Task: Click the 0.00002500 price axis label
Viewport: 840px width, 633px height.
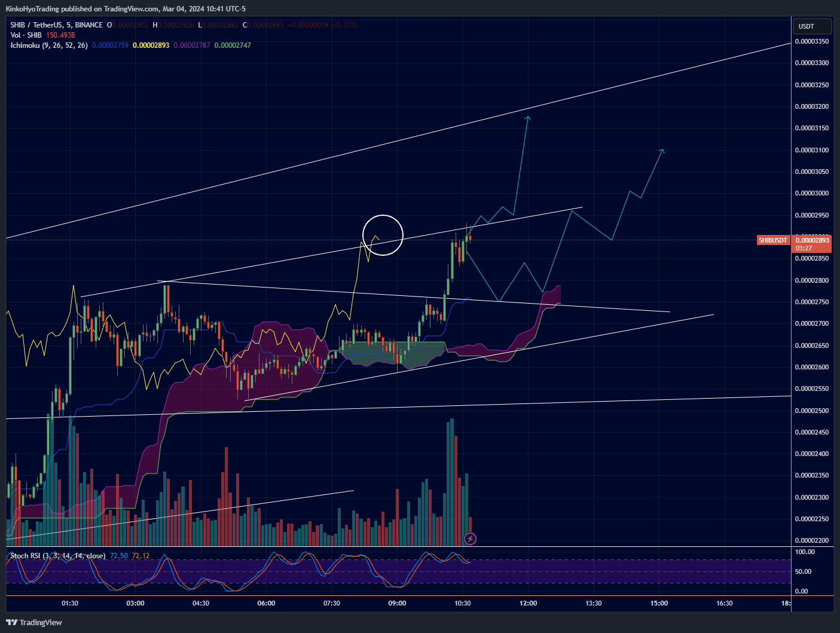Action: pos(812,411)
